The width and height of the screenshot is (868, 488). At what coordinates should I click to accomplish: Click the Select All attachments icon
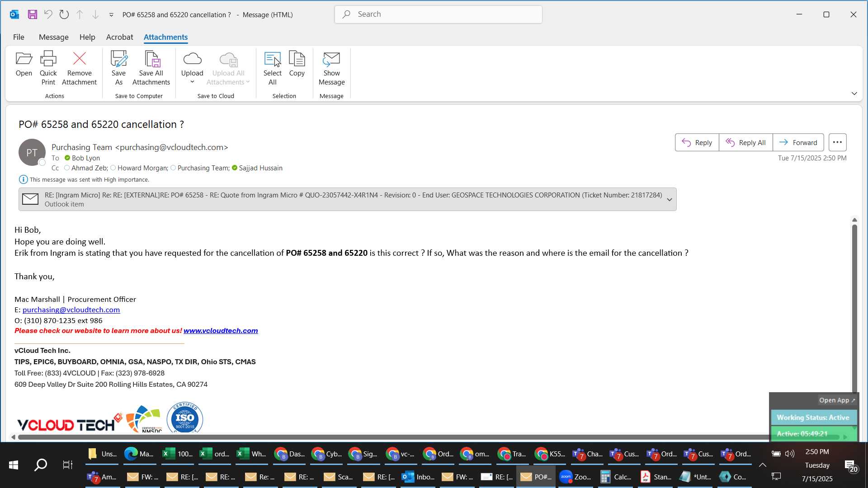point(272,68)
